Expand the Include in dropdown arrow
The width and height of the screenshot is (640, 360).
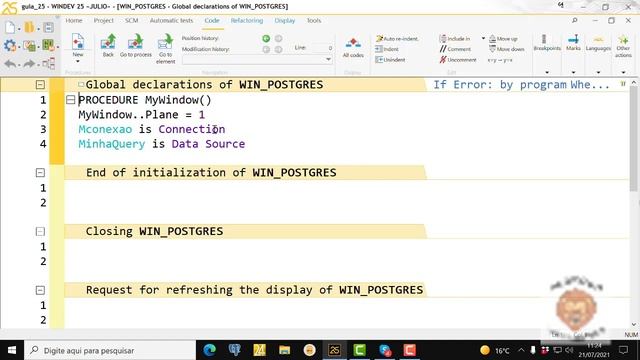click(x=483, y=38)
